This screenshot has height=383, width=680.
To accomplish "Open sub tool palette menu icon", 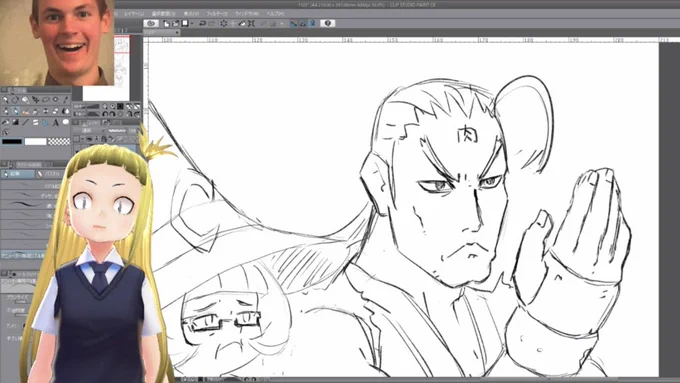I will click(4, 164).
